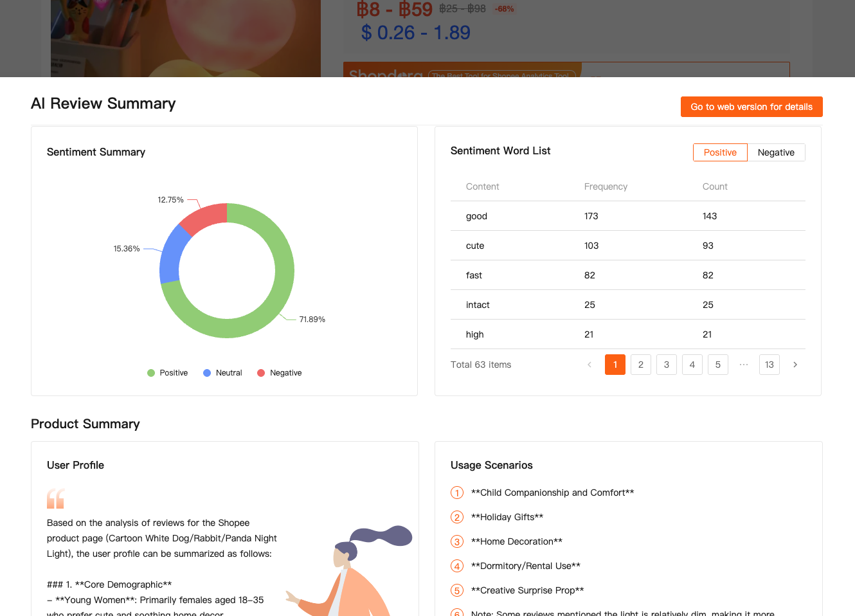Toggle the Negative legend item in chart
The height and width of the screenshot is (616, 855).
click(x=279, y=373)
